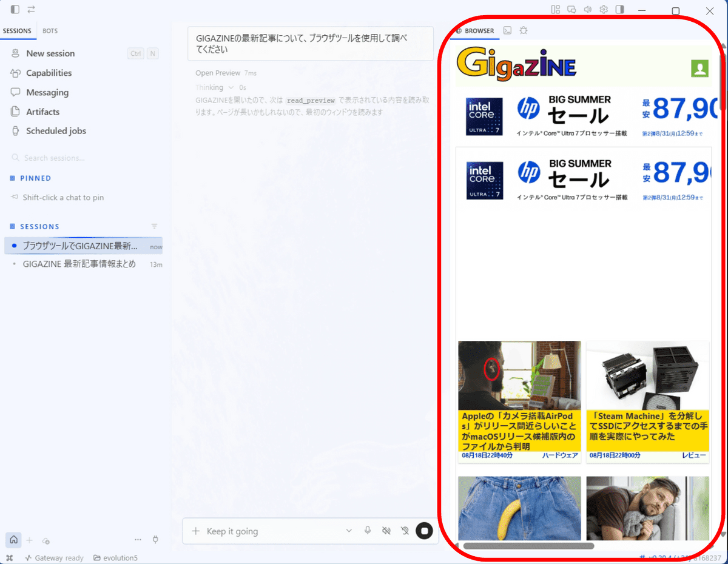Focus the Keep it going message input
Screen dimensions: 728x564
(x=272, y=531)
